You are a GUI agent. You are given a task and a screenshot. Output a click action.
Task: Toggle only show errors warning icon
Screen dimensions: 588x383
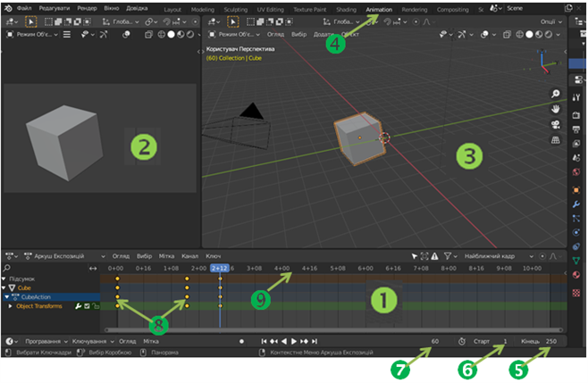coord(434,256)
